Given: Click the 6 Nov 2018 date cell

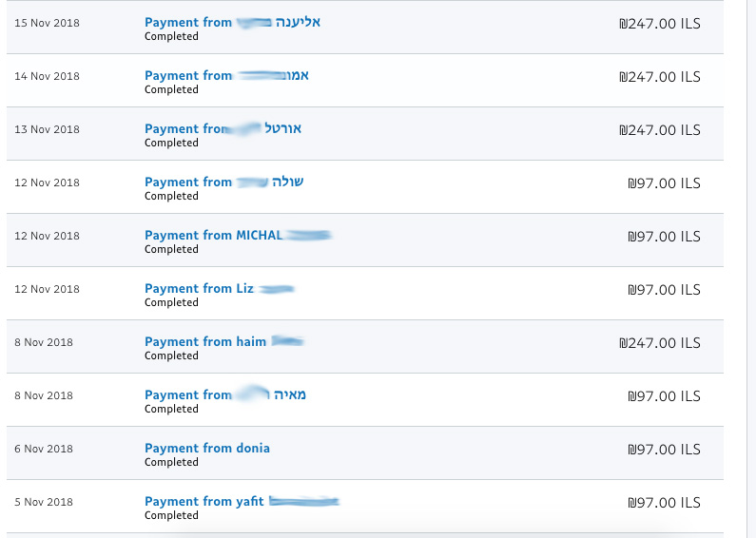Looking at the screenshot, I should click(x=44, y=449).
